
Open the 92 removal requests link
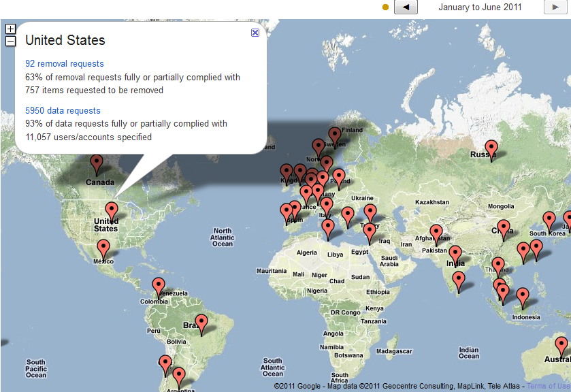(65, 64)
